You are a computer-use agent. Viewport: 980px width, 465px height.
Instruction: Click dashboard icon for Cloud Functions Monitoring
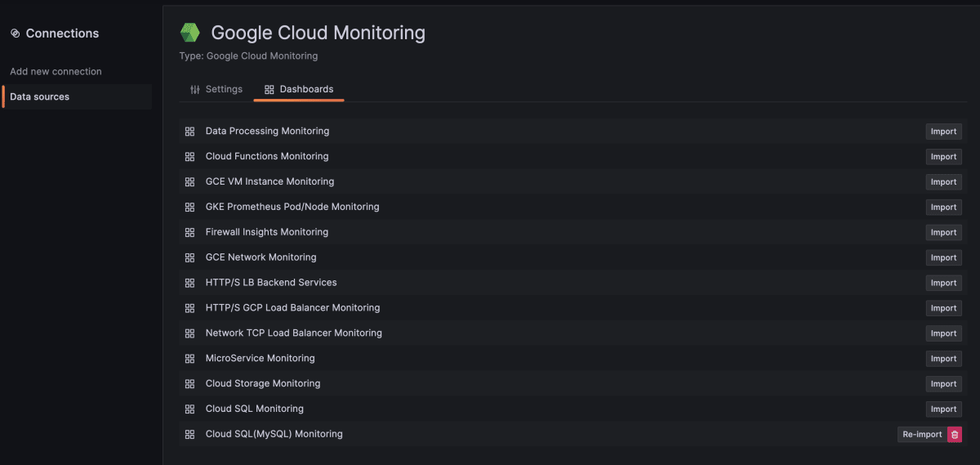pos(189,157)
